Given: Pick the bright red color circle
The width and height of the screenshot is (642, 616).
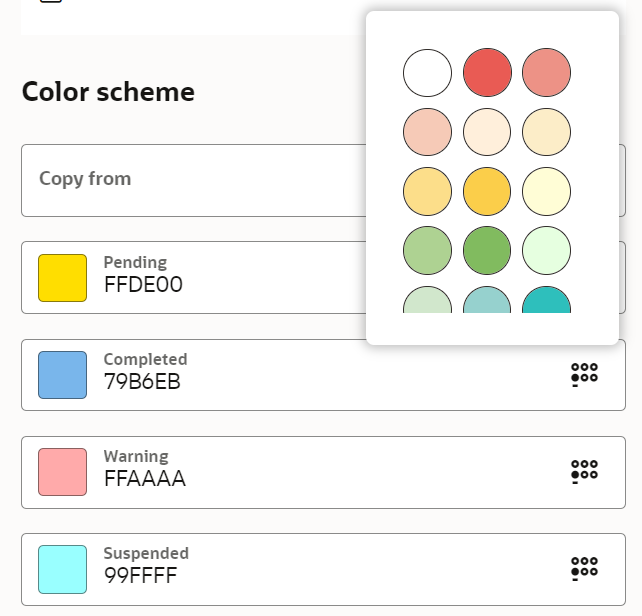Looking at the screenshot, I should pos(487,73).
